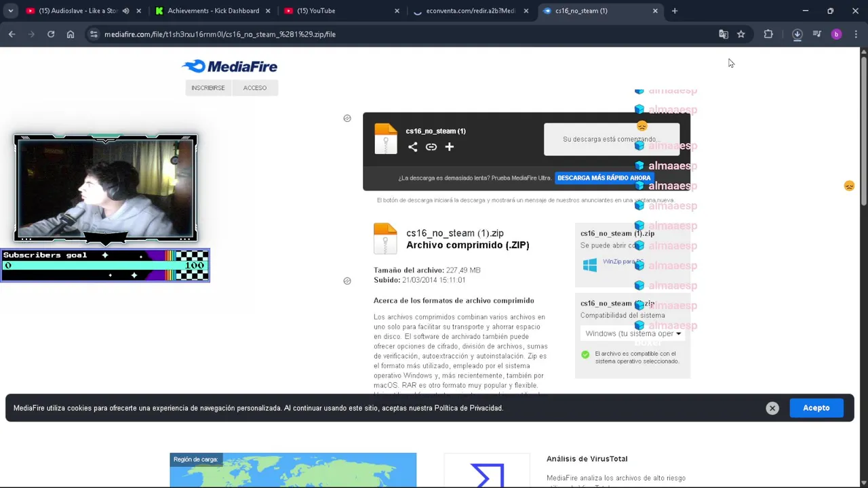Click the share icon under cs16_no_steam (1)
The width and height of the screenshot is (868, 488).
[x=412, y=147]
